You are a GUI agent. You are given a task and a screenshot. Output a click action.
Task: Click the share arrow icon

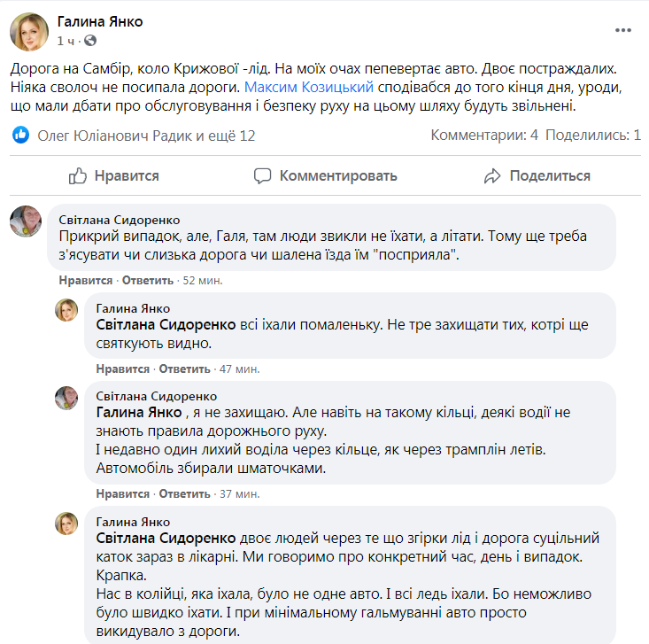pyautogui.click(x=492, y=175)
